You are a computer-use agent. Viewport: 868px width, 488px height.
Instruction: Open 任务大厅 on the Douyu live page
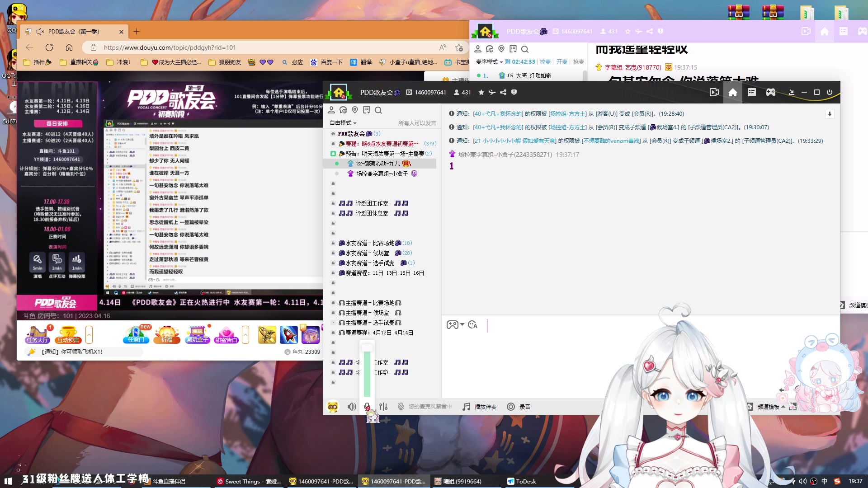tap(38, 334)
